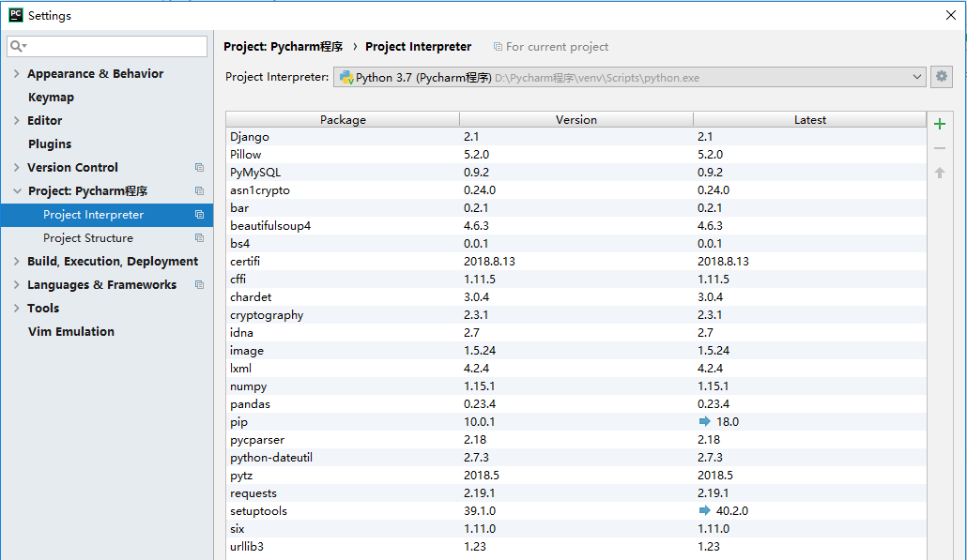Select the pandas package row
Image resolution: width=967 pixels, height=560 pixels.
[576, 404]
